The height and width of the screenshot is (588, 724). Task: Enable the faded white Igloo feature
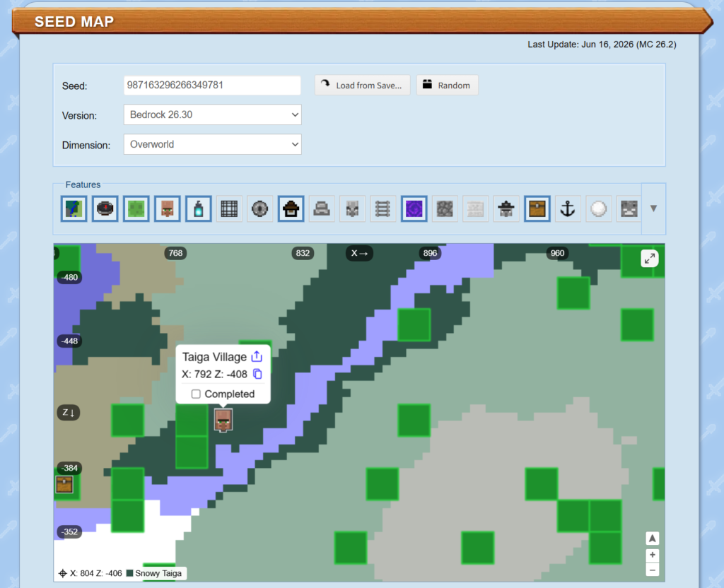476,208
